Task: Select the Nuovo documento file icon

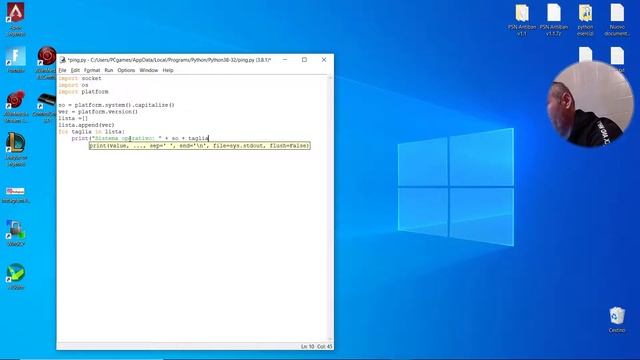Action: click(617, 20)
